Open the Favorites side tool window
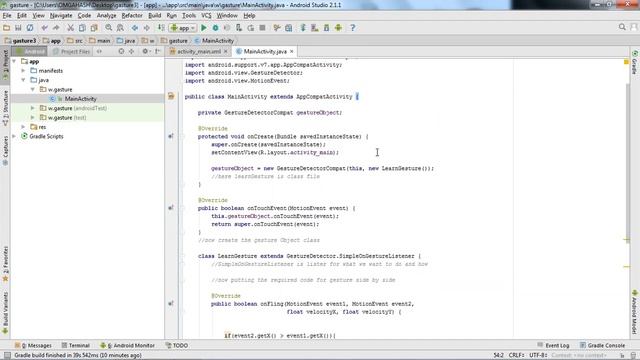Viewport: 640px width, 360px height. [5, 264]
